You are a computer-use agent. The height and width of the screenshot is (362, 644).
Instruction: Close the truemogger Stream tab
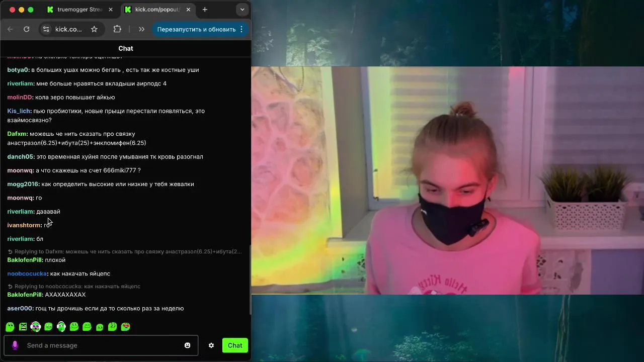(x=111, y=10)
